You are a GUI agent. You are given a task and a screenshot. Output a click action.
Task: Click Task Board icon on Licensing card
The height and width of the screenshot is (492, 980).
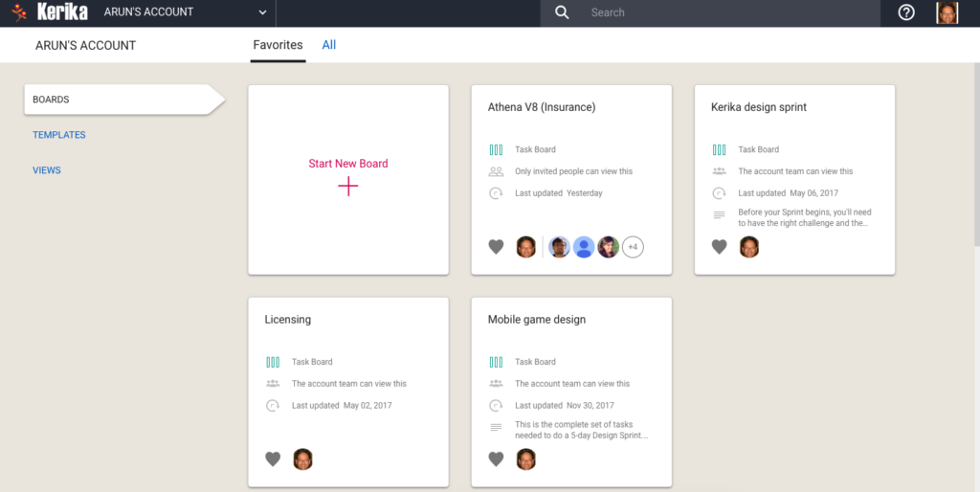coord(273,362)
